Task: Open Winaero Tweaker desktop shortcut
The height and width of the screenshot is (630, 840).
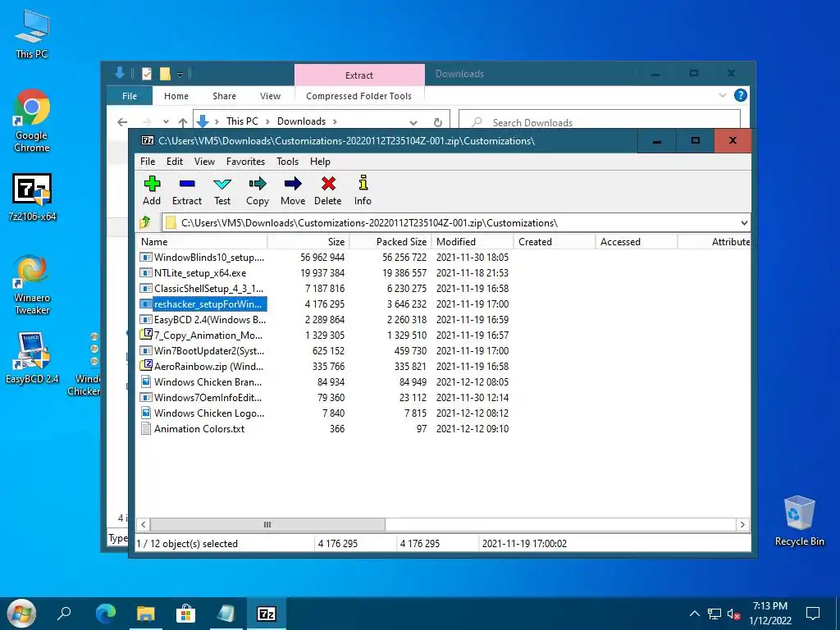Action: point(32,285)
